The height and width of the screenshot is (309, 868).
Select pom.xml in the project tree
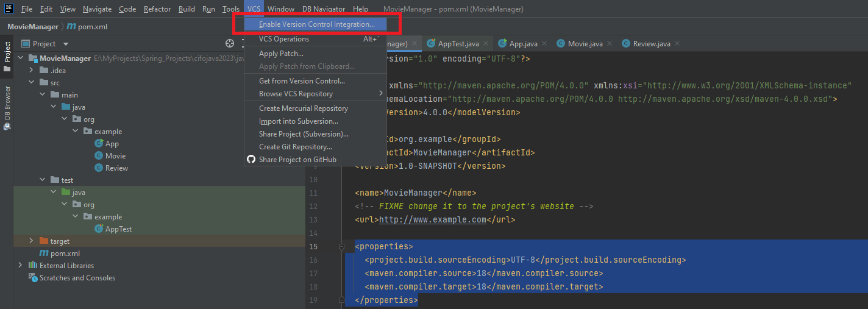pos(65,254)
